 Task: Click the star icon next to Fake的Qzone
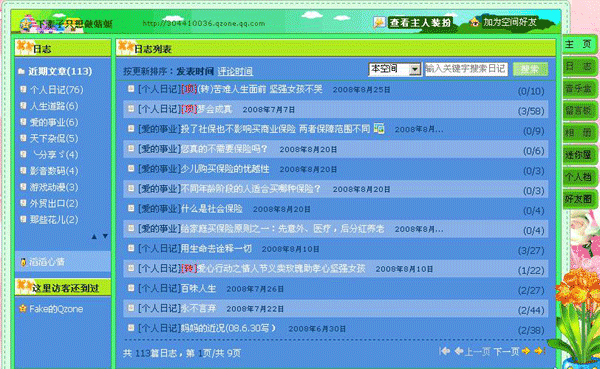[x=23, y=309]
